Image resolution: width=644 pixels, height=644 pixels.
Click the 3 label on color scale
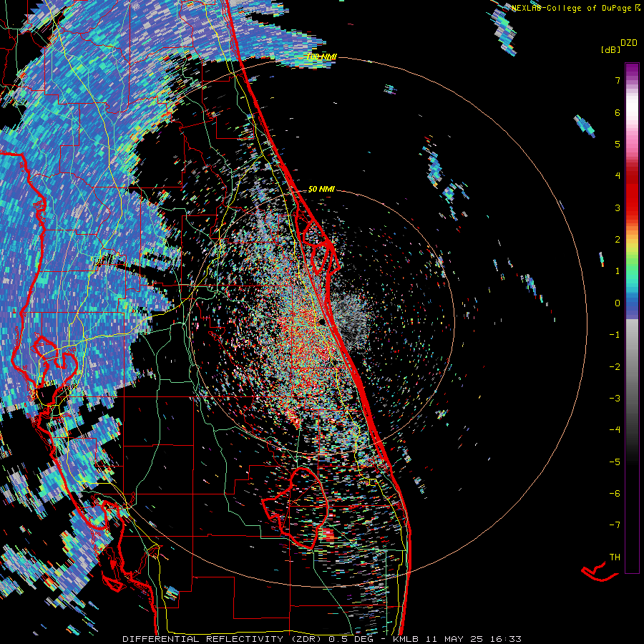coord(618,208)
